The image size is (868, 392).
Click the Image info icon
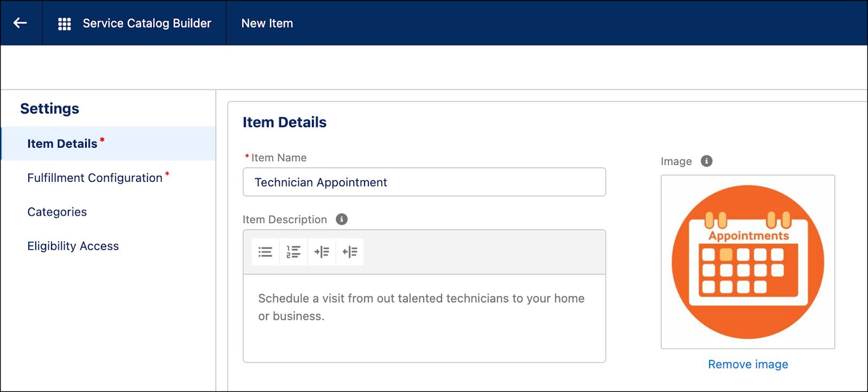(706, 161)
